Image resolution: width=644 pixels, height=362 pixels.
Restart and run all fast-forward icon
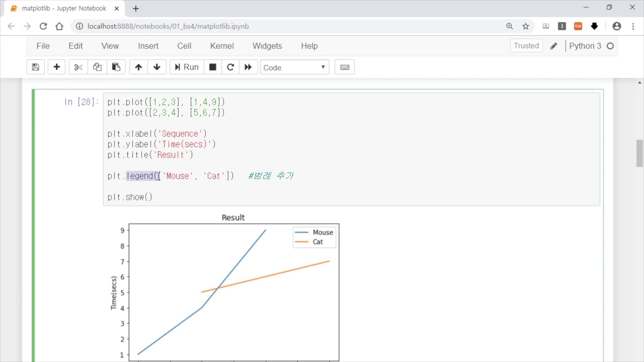(248, 67)
